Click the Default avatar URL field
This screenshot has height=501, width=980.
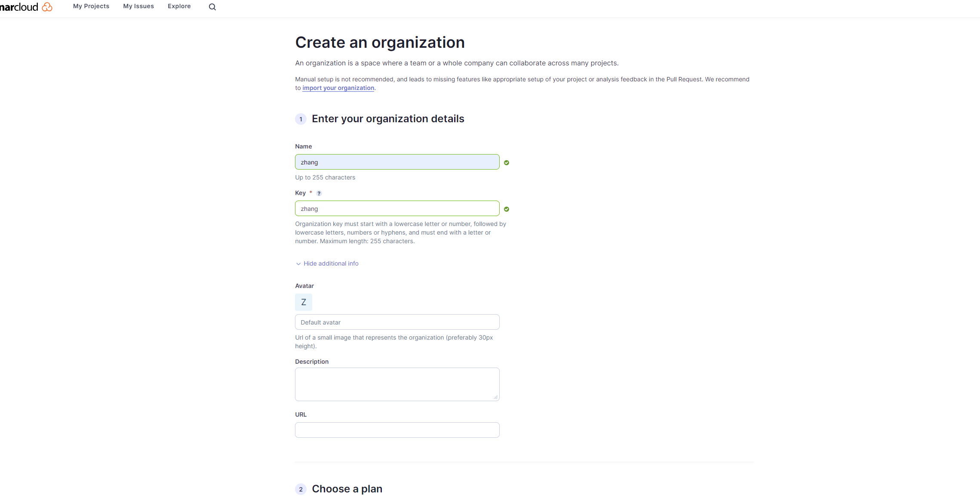point(397,322)
